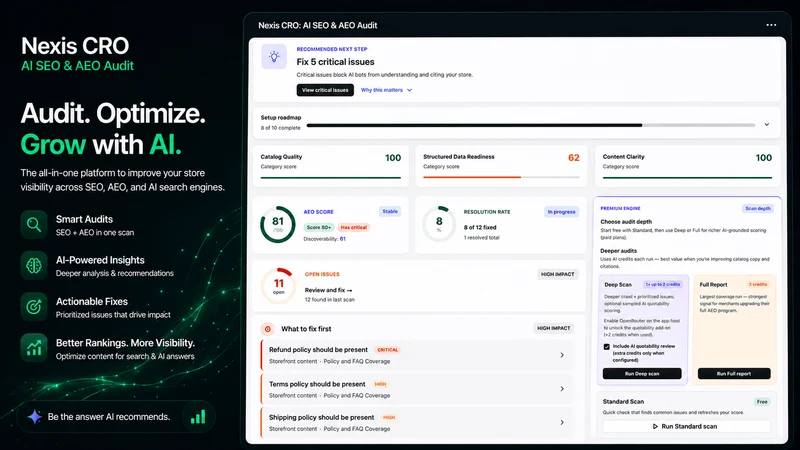Click 'Fix 5 critical issues' heading

click(335, 62)
